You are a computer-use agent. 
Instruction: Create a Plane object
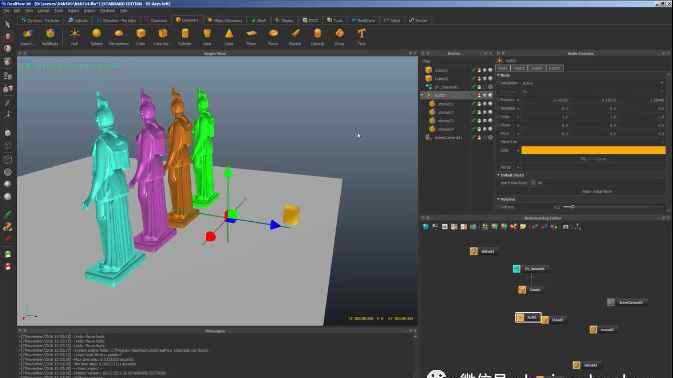(x=251, y=36)
